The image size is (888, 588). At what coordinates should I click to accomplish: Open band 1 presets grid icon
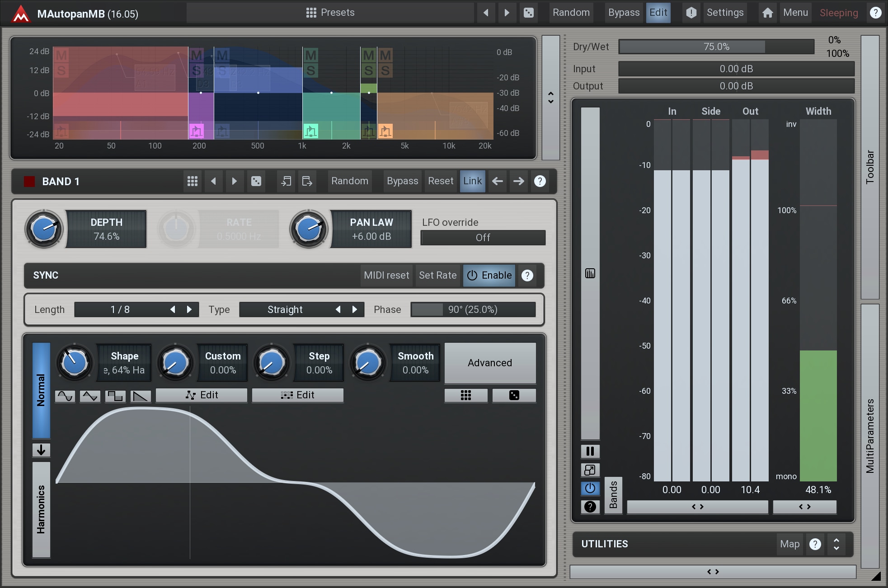point(193,181)
